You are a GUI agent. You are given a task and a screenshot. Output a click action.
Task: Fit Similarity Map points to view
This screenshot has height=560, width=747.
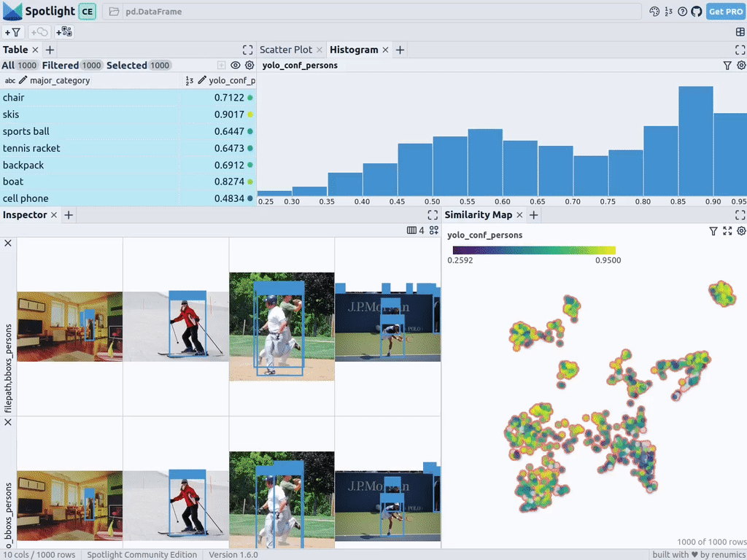coord(727,231)
